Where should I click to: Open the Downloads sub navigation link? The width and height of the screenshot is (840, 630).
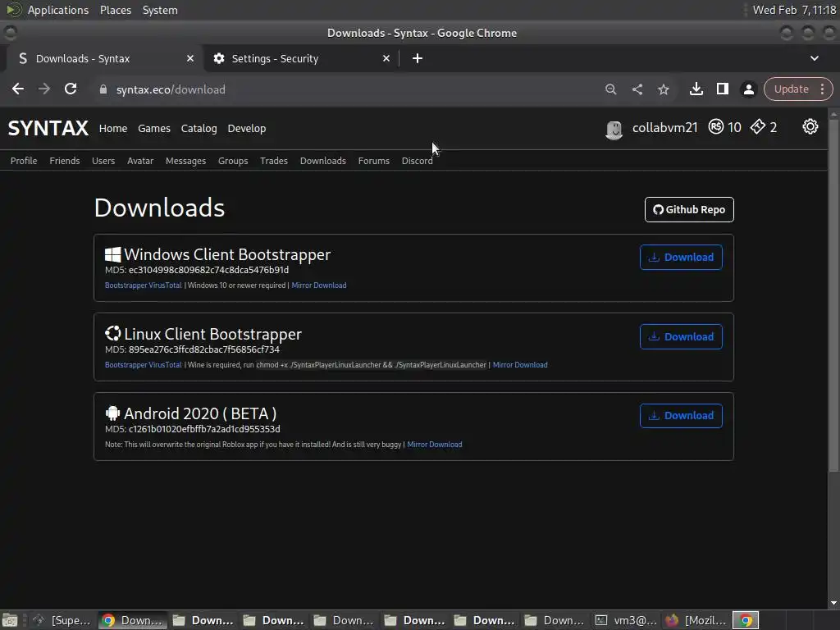click(323, 161)
